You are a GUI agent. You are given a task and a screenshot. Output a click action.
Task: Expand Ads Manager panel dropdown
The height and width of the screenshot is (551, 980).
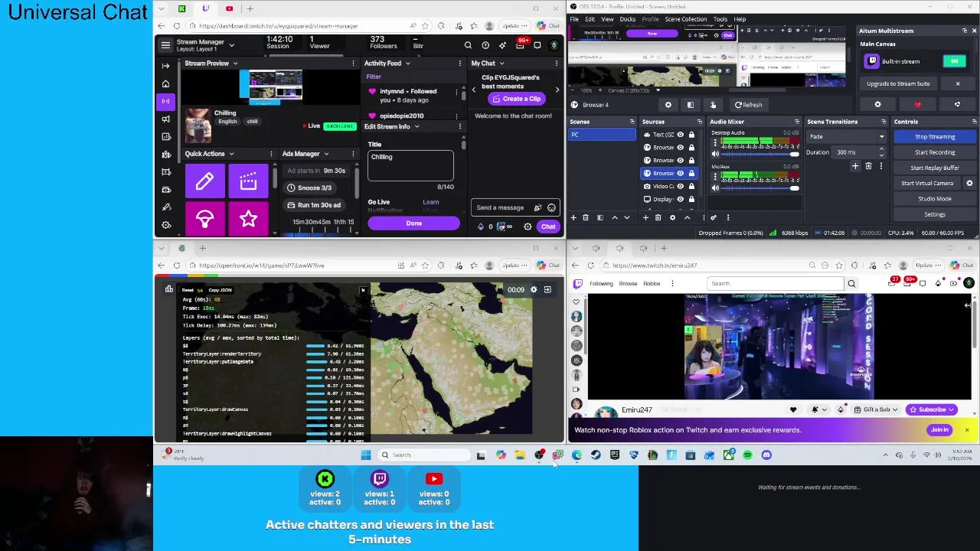pos(326,154)
